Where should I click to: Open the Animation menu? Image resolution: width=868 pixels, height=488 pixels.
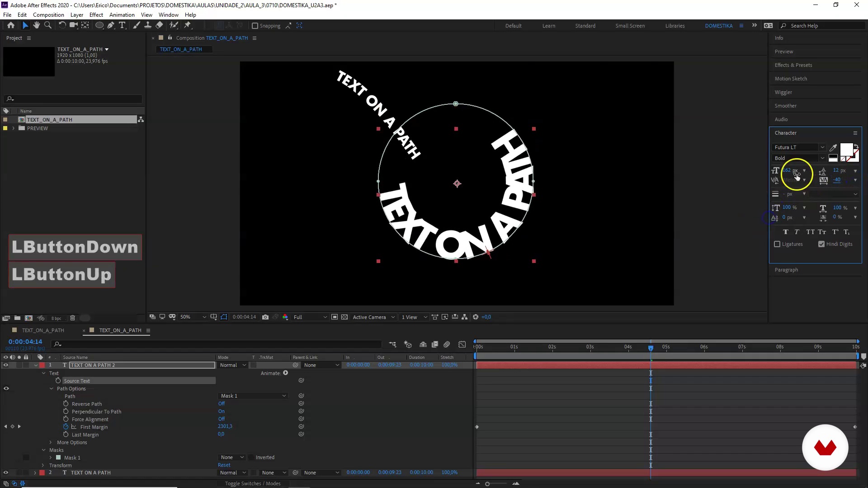coord(122,14)
